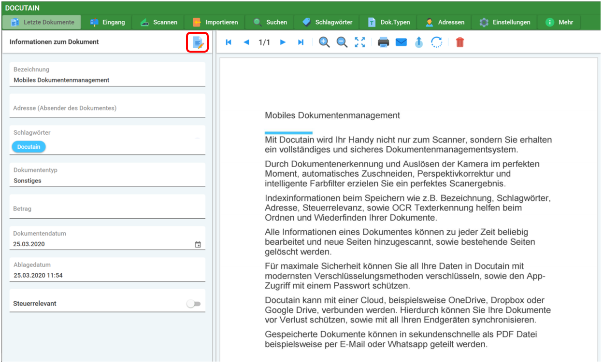
Task: Open the Scannen tab
Action: 158,22
